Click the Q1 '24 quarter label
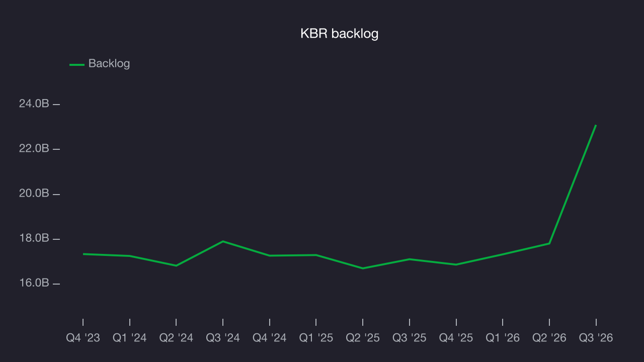The height and width of the screenshot is (362, 644). tap(130, 338)
